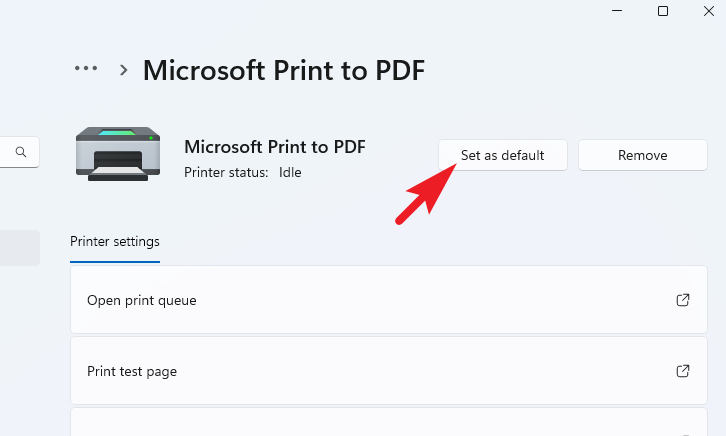
Task: Select the highlighted sidebar navigation item
Action: pyautogui.click(x=20, y=248)
